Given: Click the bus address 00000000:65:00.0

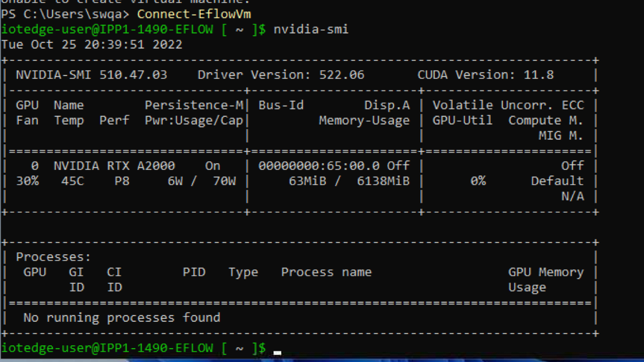Looking at the screenshot, I should (x=319, y=166).
